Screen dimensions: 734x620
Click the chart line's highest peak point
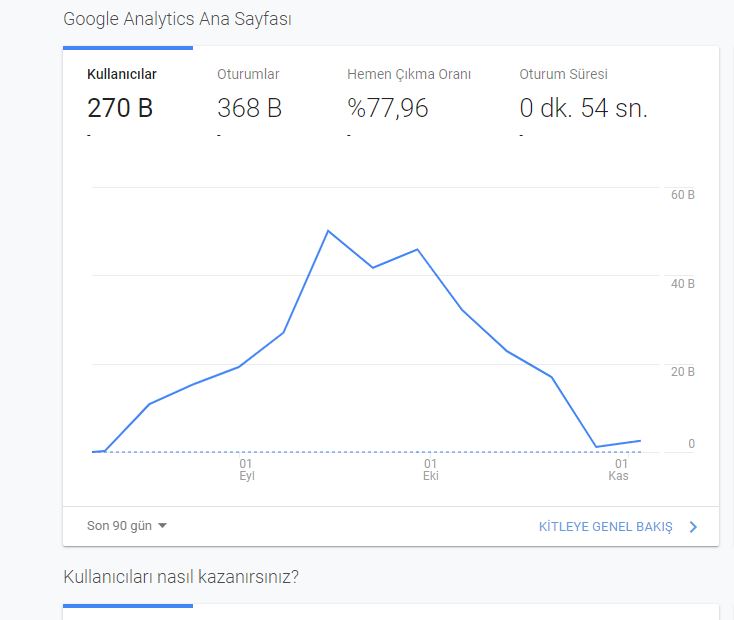pyautogui.click(x=328, y=231)
